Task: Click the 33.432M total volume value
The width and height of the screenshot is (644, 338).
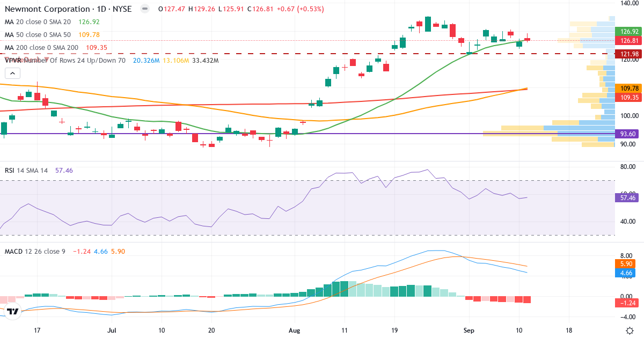Action: click(206, 60)
